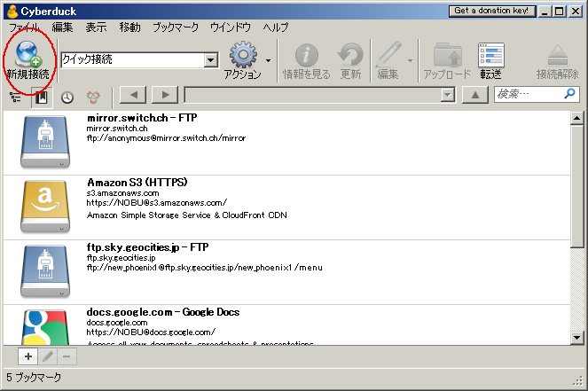
Task: Open the ウインドウ menu
Action: pos(231,27)
